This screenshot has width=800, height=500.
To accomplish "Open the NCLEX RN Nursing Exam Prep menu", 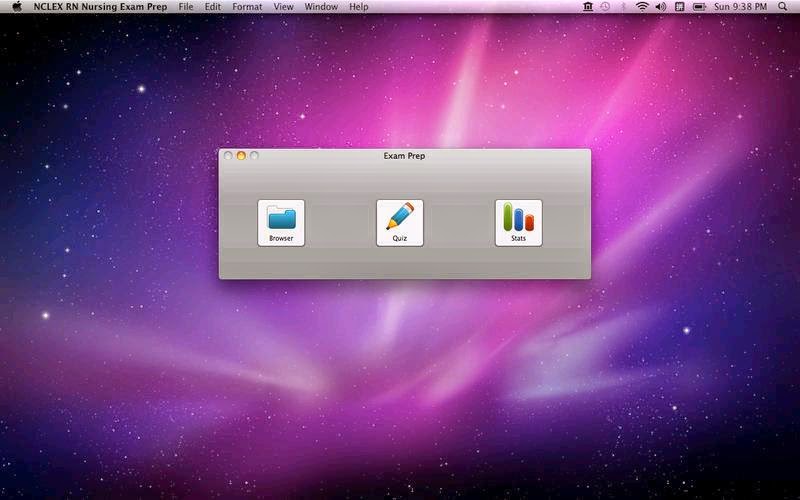I will 101,7.
